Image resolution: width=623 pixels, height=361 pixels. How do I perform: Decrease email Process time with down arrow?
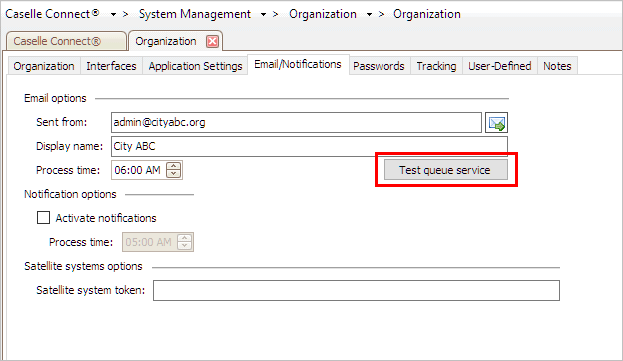(174, 174)
